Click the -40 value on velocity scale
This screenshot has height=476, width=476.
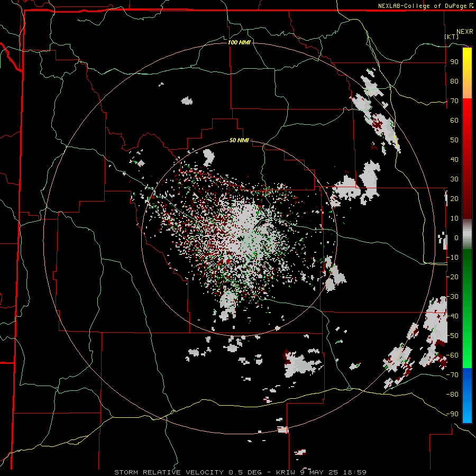453,316
